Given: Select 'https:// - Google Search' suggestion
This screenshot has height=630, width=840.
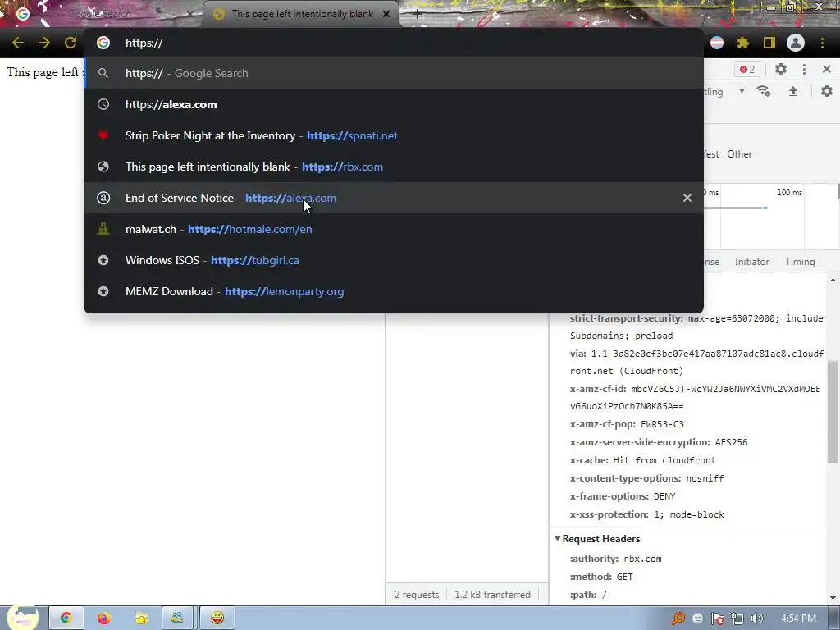Looking at the screenshot, I should click(x=394, y=73).
